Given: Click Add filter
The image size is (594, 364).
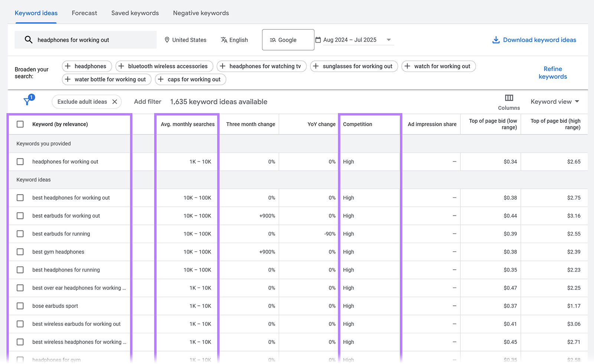Looking at the screenshot, I should coord(147,101).
